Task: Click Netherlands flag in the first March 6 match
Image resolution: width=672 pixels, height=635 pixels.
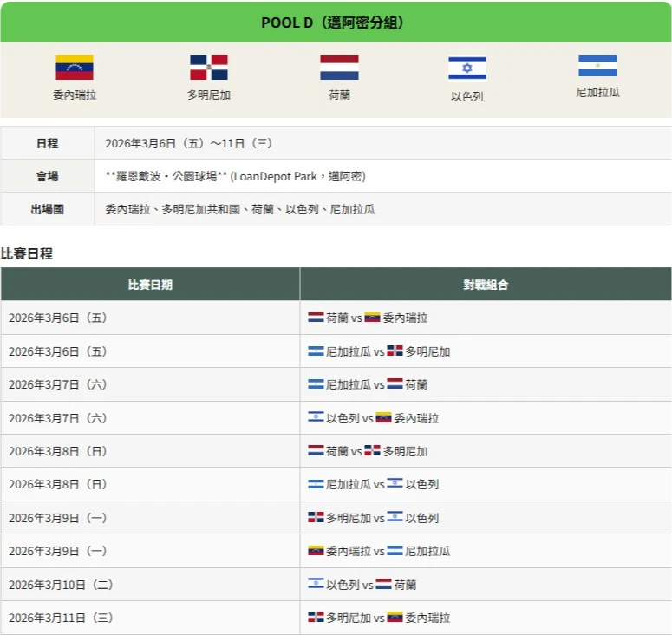Action: pos(316,318)
